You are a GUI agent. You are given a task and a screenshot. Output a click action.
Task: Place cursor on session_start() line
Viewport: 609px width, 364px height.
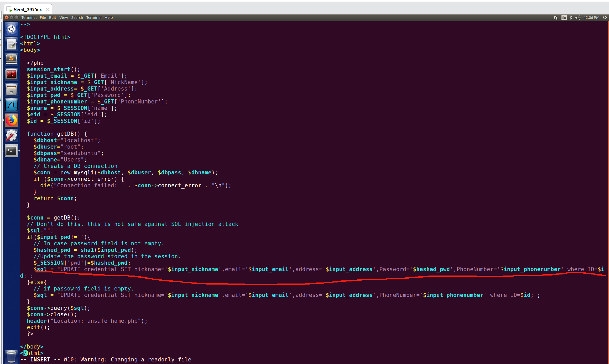point(53,69)
